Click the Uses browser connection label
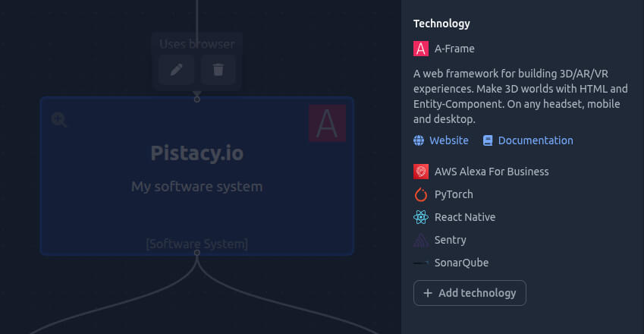This screenshot has height=334, width=644. (x=196, y=44)
